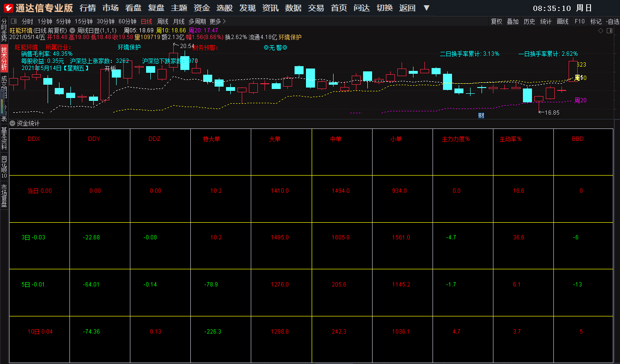The image size is (620, 364).
Task: Click the DDY column header
Action: click(94, 139)
